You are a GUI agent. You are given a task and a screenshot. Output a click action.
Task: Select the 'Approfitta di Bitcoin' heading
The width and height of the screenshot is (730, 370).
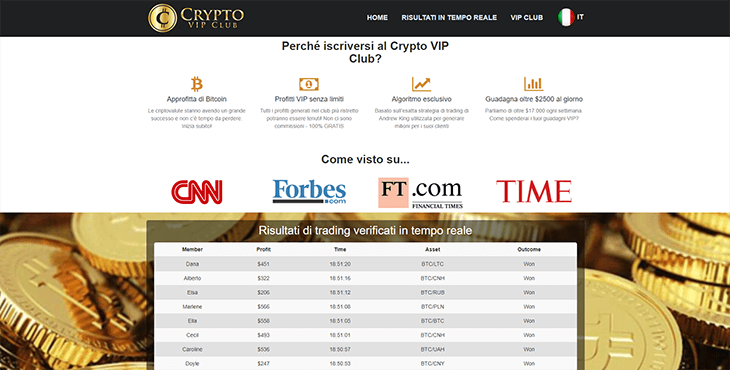(x=197, y=99)
